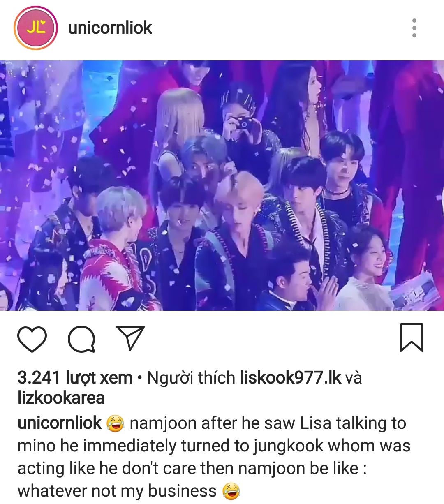The width and height of the screenshot is (444, 504).
Task: Open the three-dot more options menu
Action: coord(414,28)
